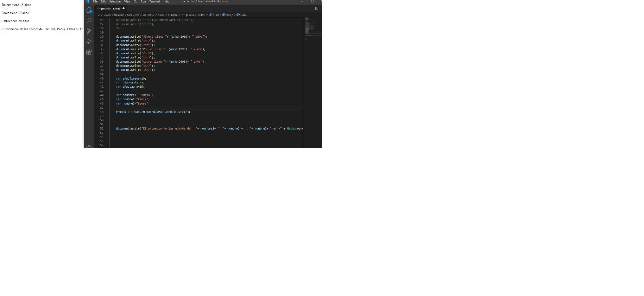
Task: Click the 'var nombre3="Laura";' line
Action: 133,103
